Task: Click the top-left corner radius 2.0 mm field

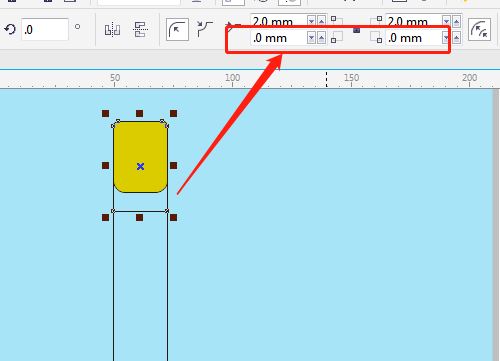Action: tap(279, 22)
